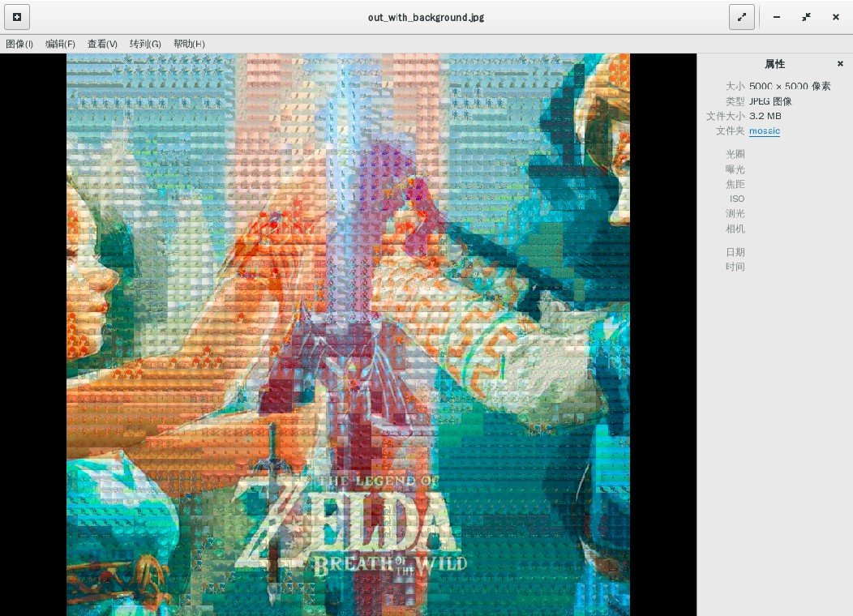Click the 相机 camera label

click(x=735, y=229)
